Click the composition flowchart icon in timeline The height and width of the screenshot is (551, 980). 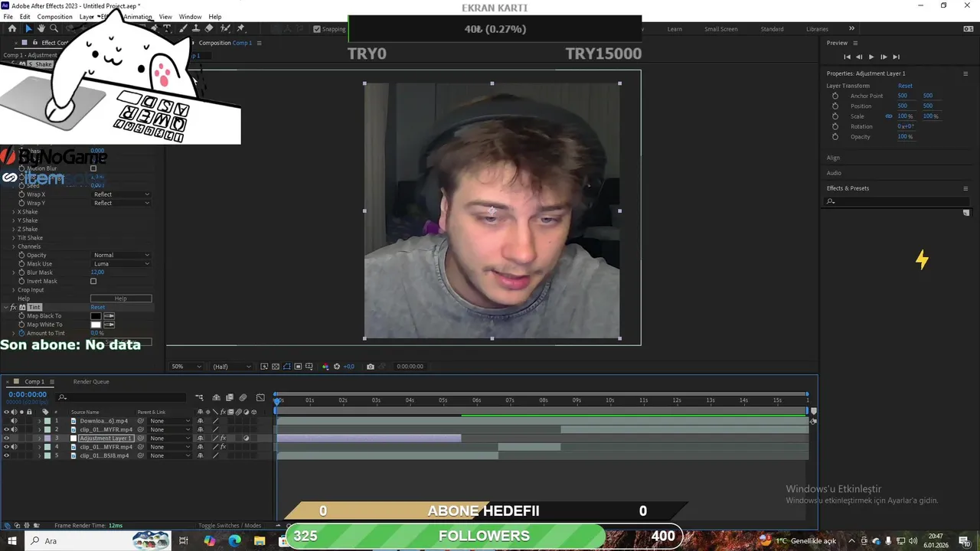tap(199, 397)
